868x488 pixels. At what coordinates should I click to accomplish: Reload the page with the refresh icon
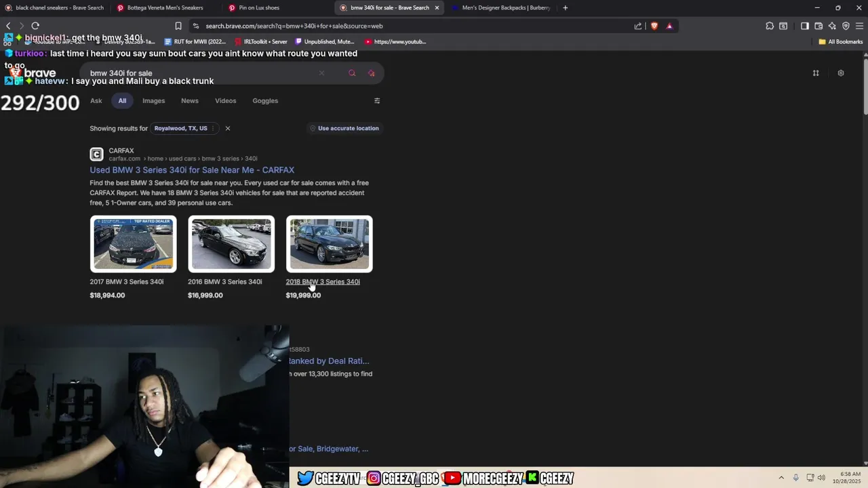click(x=35, y=26)
